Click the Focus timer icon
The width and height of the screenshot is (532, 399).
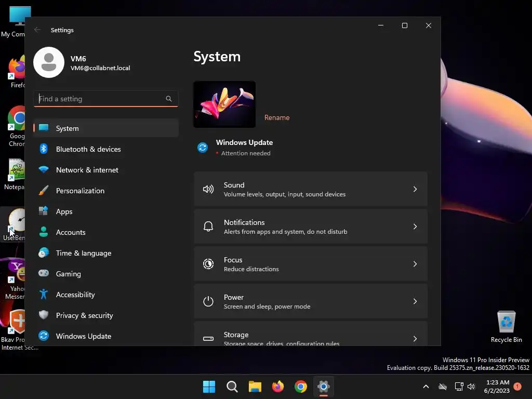pyautogui.click(x=208, y=263)
